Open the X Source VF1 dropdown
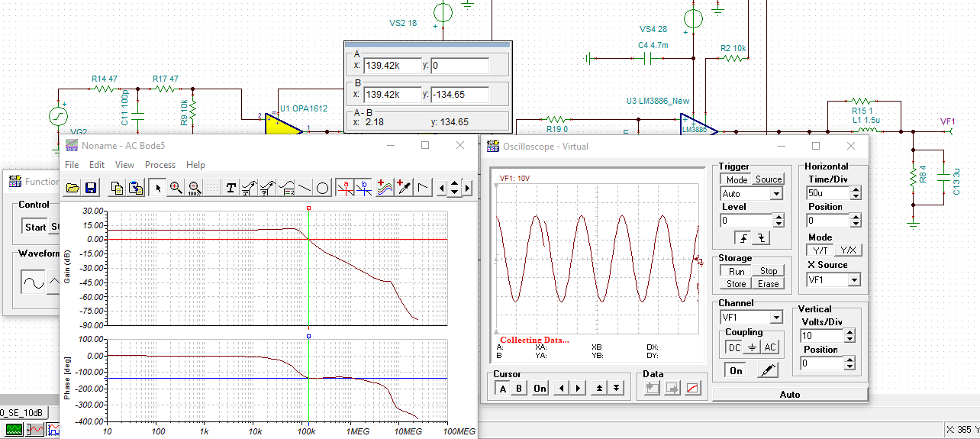Screen dimensions: 980x439 click(x=854, y=280)
